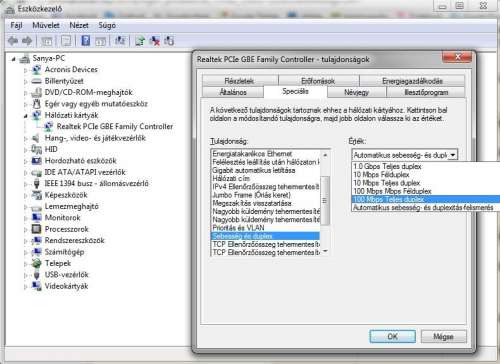
Task: Switch to the Illesztőprogram tab
Action: coord(426,92)
